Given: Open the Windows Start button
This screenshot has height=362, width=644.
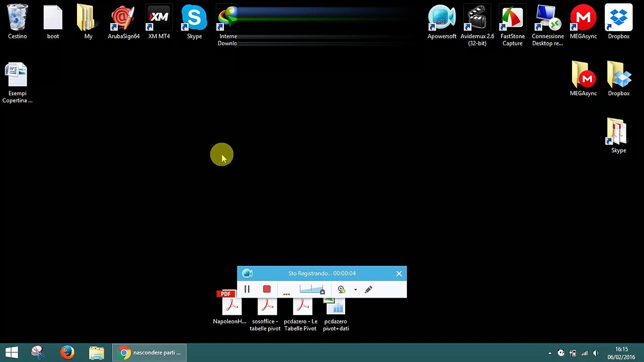Looking at the screenshot, I should coord(12,352).
